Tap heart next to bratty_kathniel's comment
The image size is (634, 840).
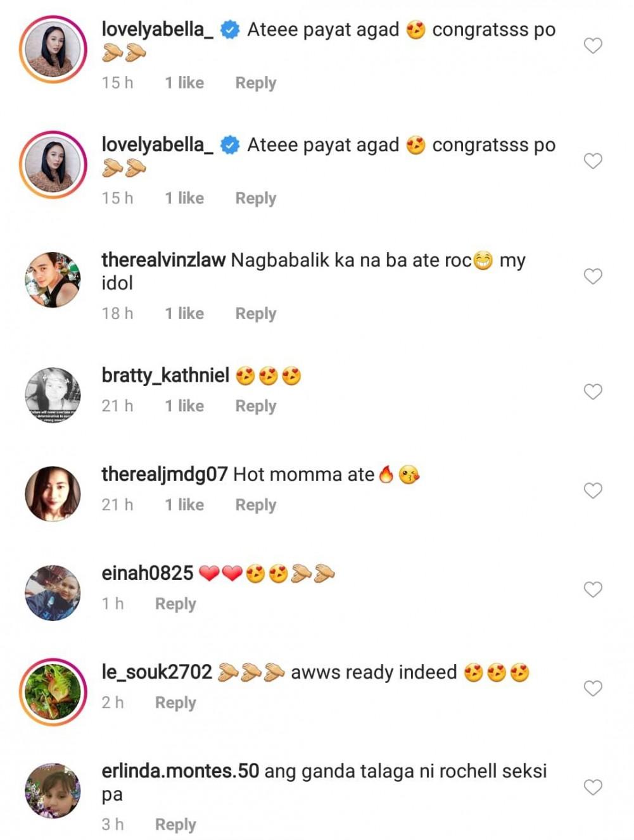point(592,392)
